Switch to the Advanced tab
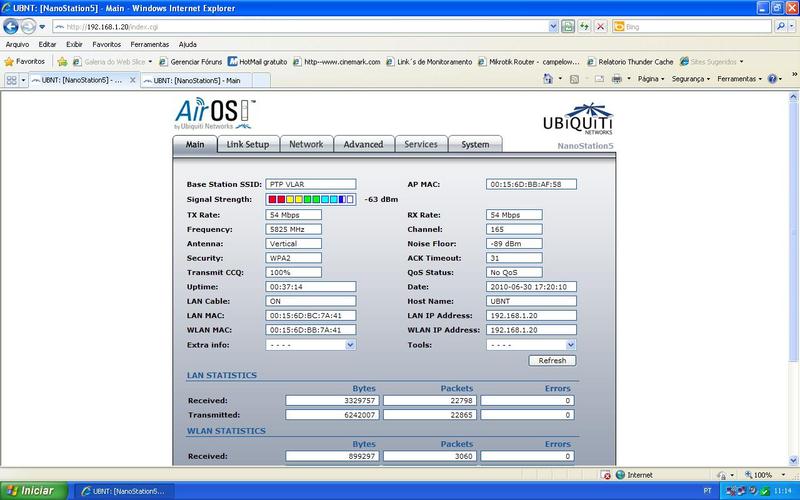 (x=363, y=144)
